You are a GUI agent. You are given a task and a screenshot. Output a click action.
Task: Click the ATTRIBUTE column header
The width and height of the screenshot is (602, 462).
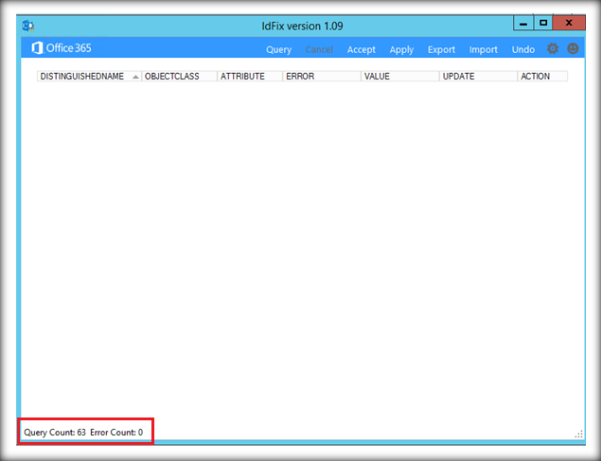pos(250,76)
